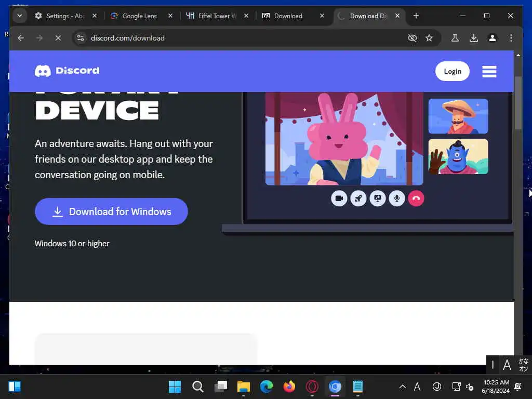Screen dimensions: 532x399
Task: View site information icon in address bar
Action: coord(81,38)
